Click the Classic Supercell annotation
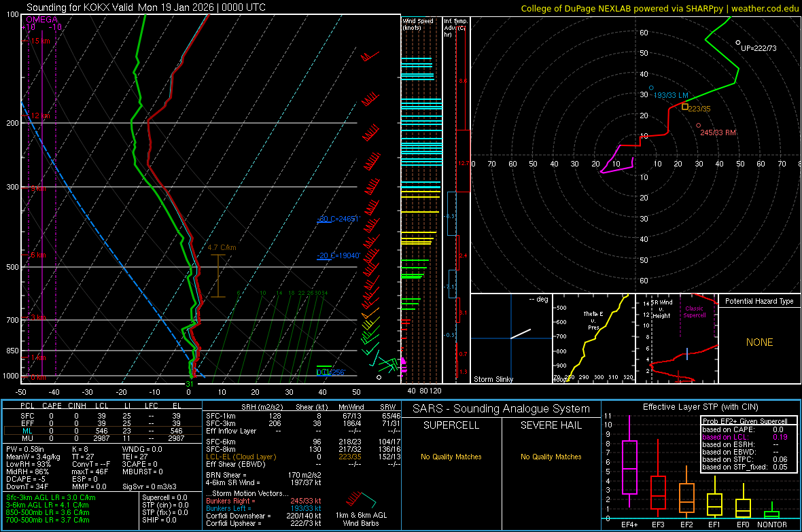 pos(695,312)
